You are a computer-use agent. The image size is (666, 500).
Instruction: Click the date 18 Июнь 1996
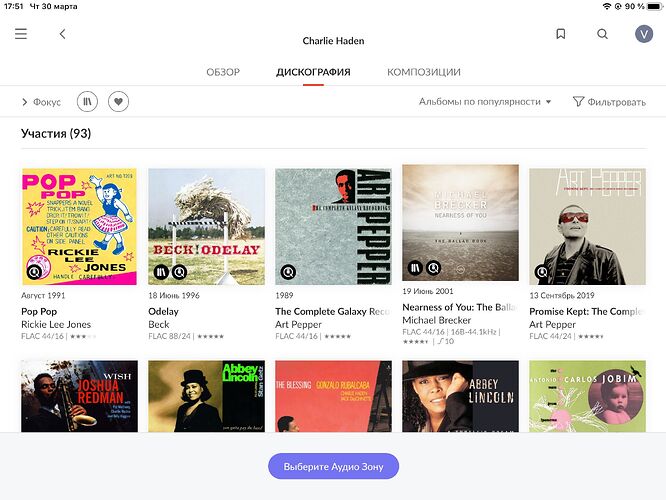174,295
